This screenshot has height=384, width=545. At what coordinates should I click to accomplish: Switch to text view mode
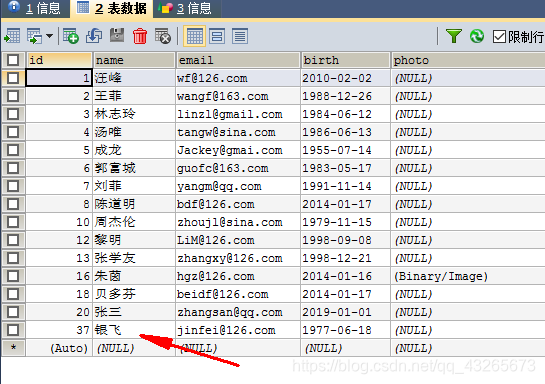click(240, 36)
